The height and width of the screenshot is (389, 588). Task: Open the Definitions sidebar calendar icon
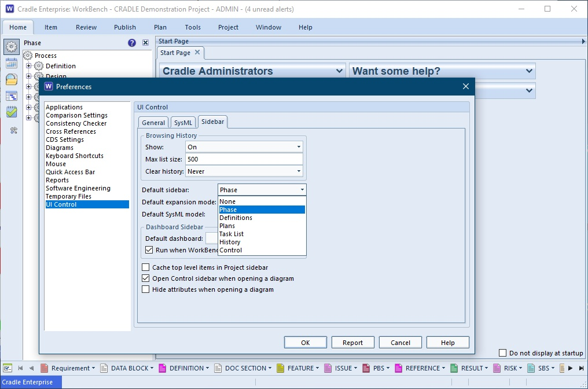click(12, 63)
